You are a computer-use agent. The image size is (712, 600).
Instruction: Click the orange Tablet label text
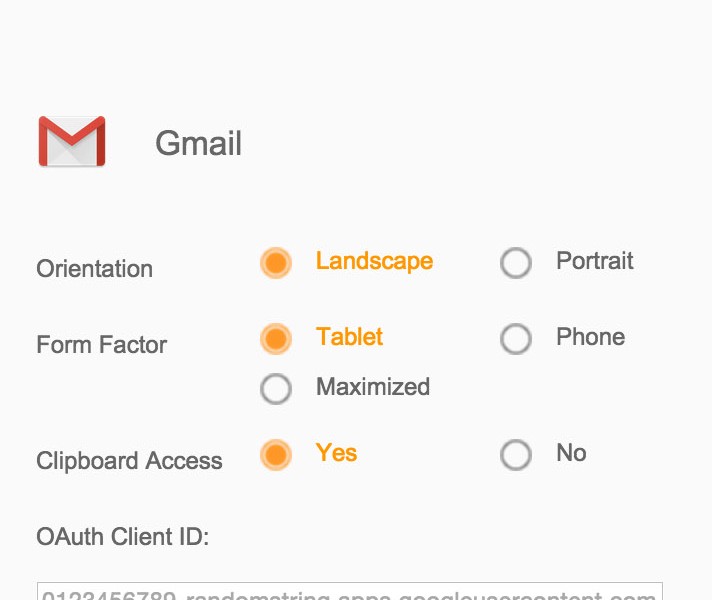point(349,338)
